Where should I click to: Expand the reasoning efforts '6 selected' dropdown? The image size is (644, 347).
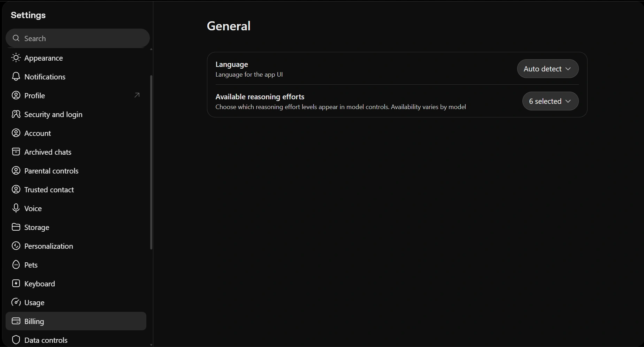point(550,101)
